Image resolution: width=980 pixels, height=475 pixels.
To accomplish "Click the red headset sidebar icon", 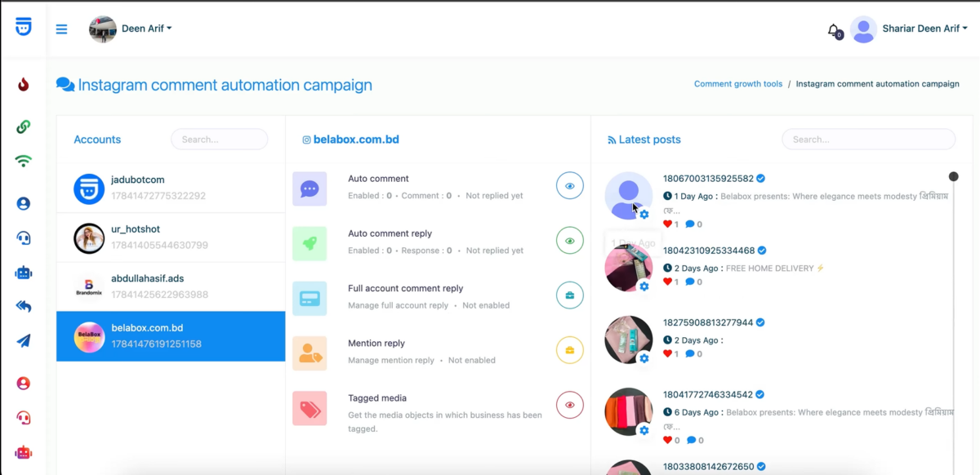I will [24, 418].
